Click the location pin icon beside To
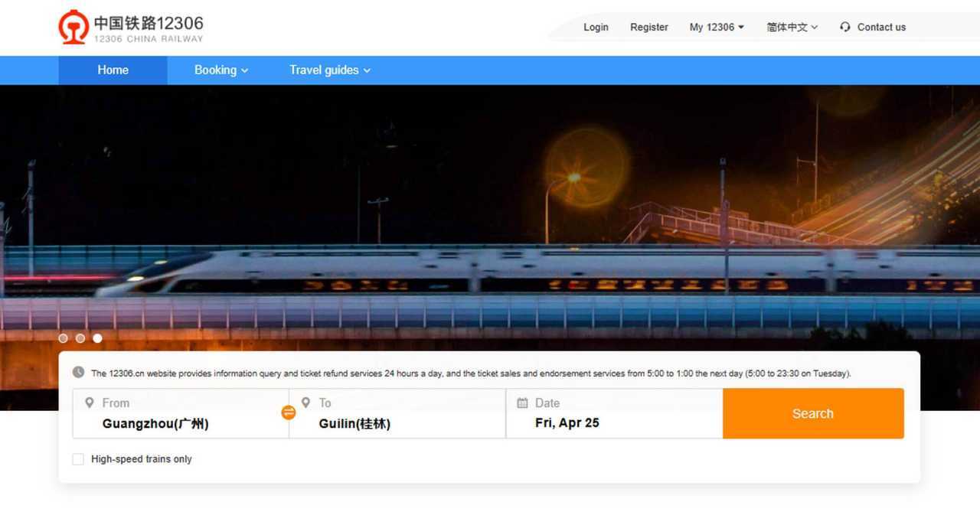 pyautogui.click(x=306, y=403)
